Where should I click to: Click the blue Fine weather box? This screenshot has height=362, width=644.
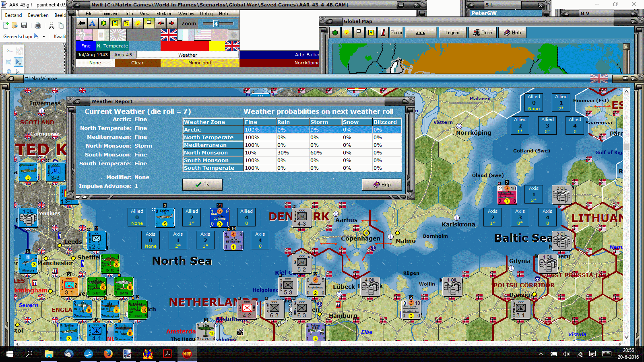(x=86, y=46)
